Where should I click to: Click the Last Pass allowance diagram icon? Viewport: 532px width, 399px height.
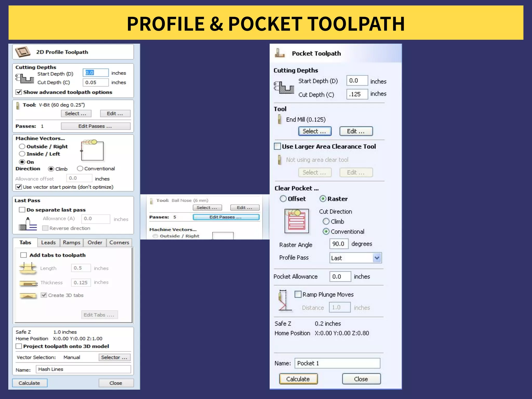tap(28, 224)
